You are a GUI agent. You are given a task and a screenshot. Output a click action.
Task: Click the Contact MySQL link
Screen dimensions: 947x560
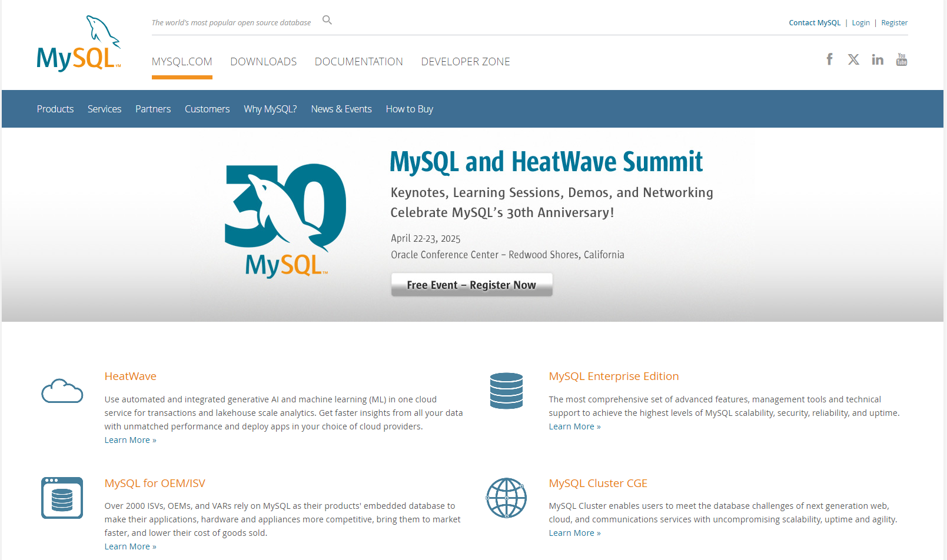(x=815, y=23)
